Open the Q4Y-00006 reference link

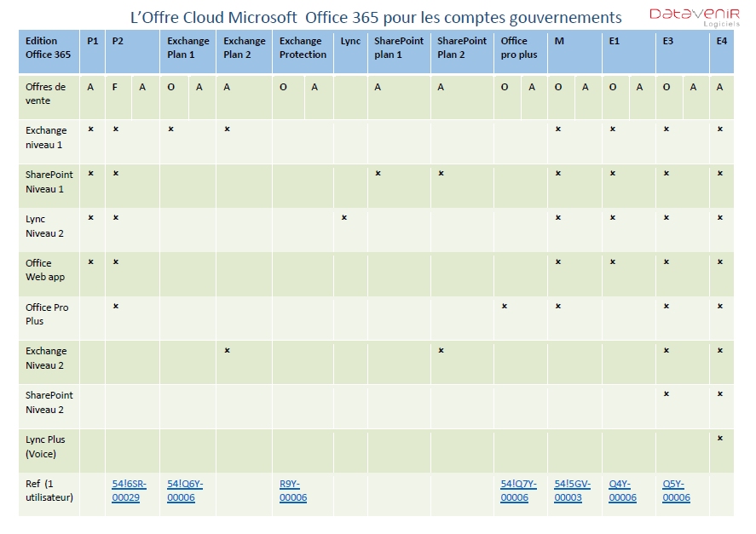(x=622, y=491)
